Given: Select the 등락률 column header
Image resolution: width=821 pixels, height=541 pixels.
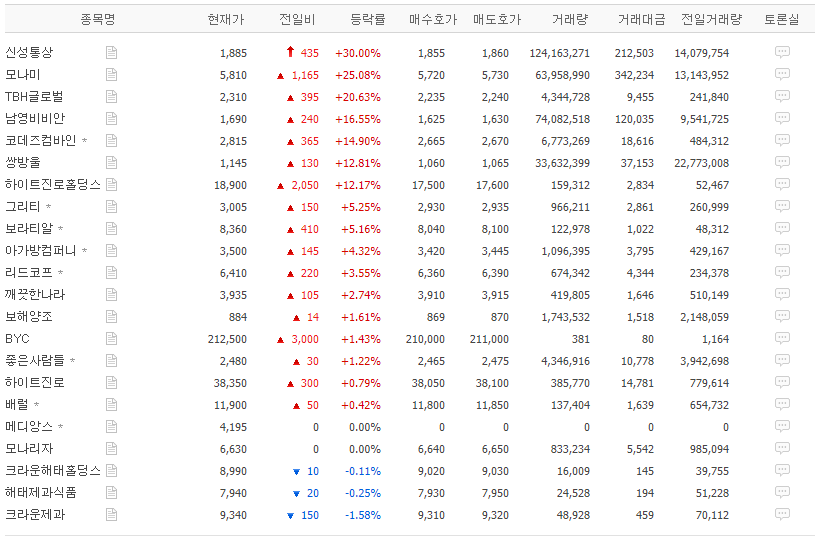Looking at the screenshot, I should tap(368, 19).
